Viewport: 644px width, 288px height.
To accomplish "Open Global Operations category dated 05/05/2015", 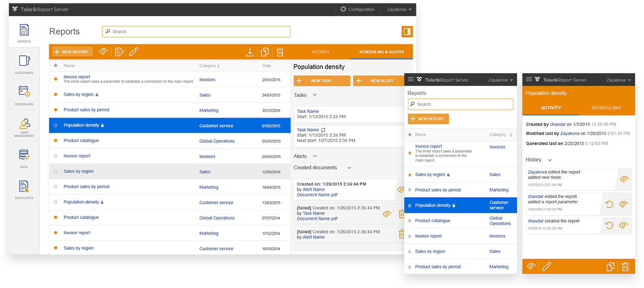I will (x=217, y=141).
